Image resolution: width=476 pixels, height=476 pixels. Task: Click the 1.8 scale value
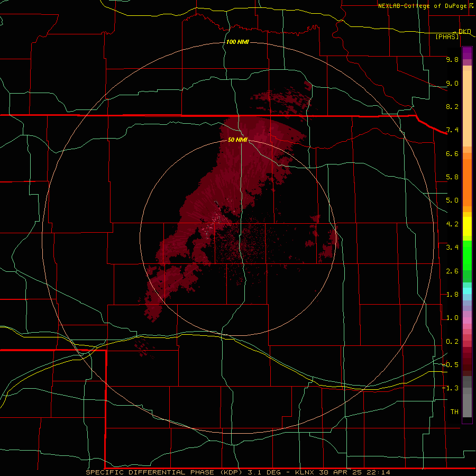452,295
